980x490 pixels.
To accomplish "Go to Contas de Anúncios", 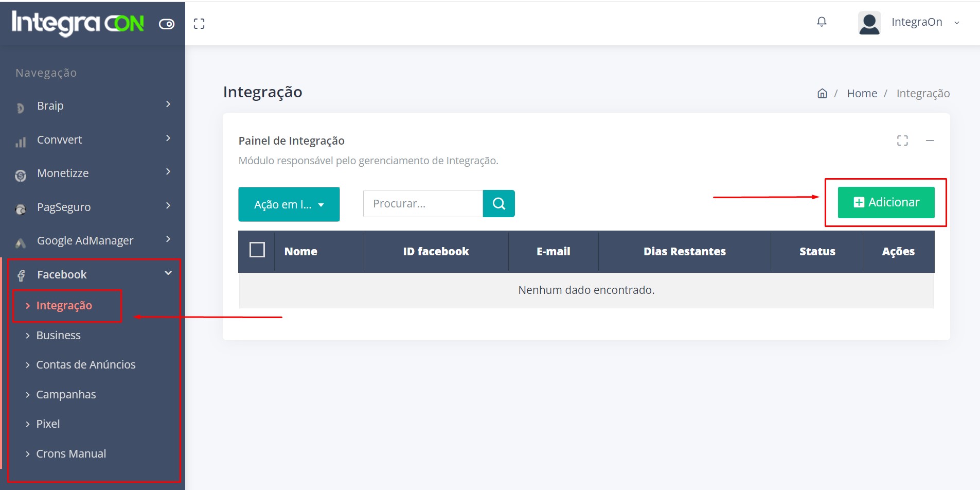I will click(x=85, y=365).
